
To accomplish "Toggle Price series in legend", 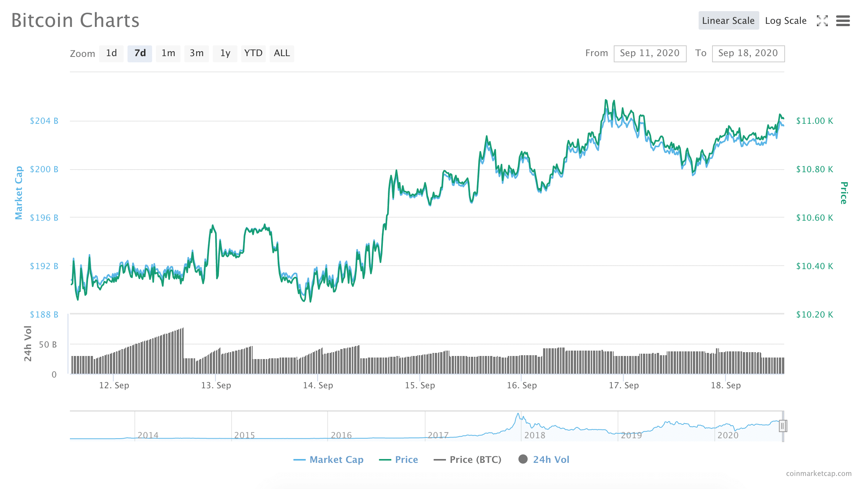I will (x=406, y=459).
